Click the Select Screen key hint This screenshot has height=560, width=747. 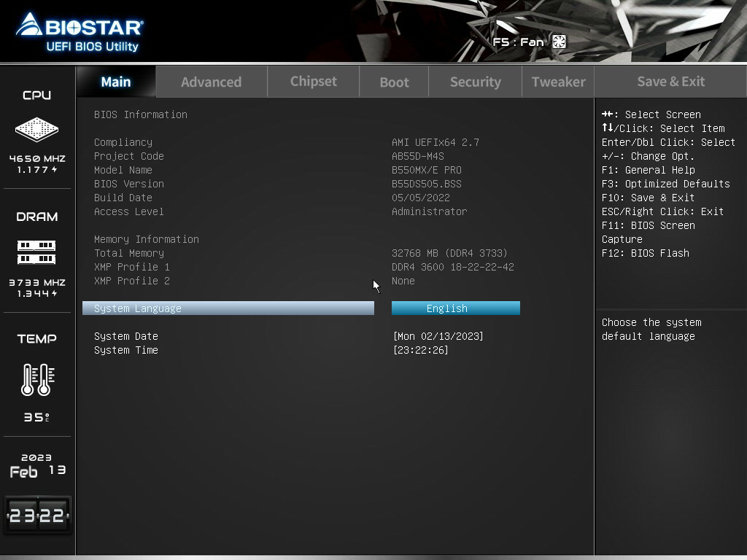[x=651, y=114]
